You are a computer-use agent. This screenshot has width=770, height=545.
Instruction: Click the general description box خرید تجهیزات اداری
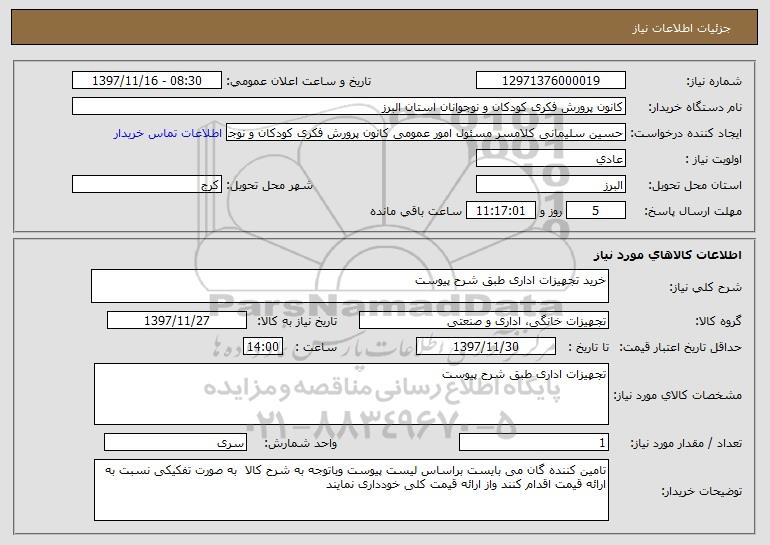pyautogui.click(x=350, y=286)
